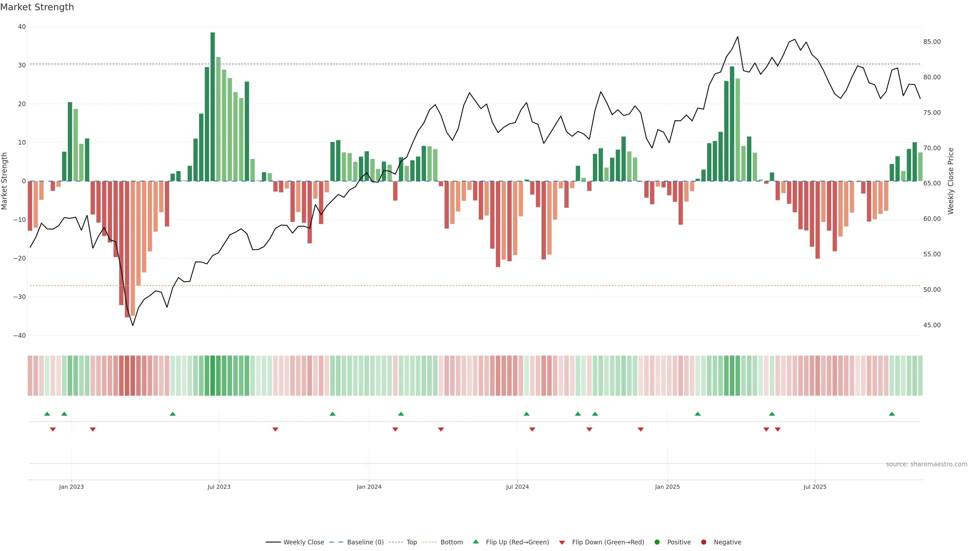980x551 pixels.
Task: Click the dark red Negative circle legend icon
Action: pyautogui.click(x=703, y=542)
